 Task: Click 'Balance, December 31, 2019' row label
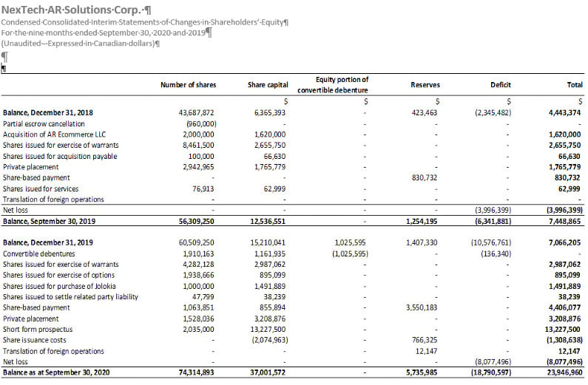click(x=48, y=242)
